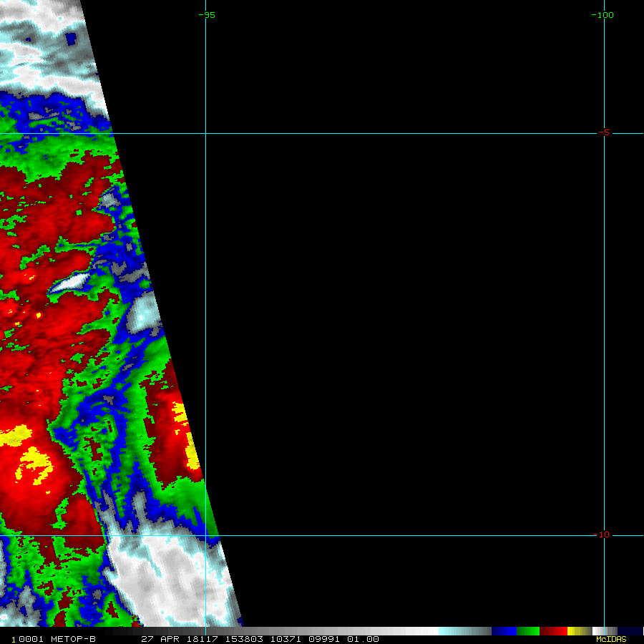The width and height of the screenshot is (644, 644).
Task: Click the red -5 latitude label
Action: pyautogui.click(x=605, y=133)
